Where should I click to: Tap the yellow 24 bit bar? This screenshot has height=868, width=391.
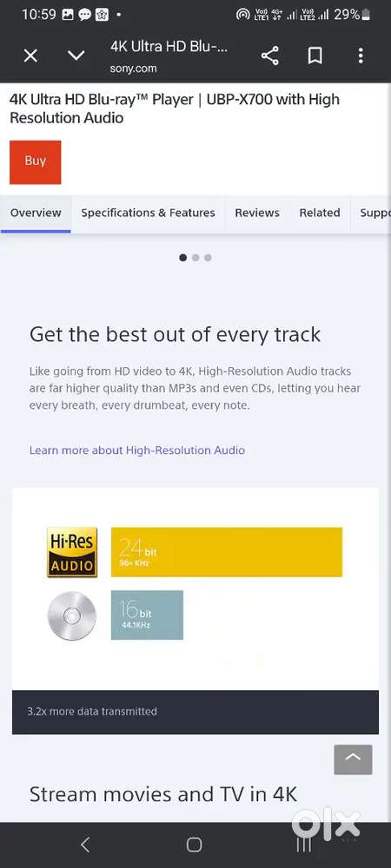coord(227,552)
